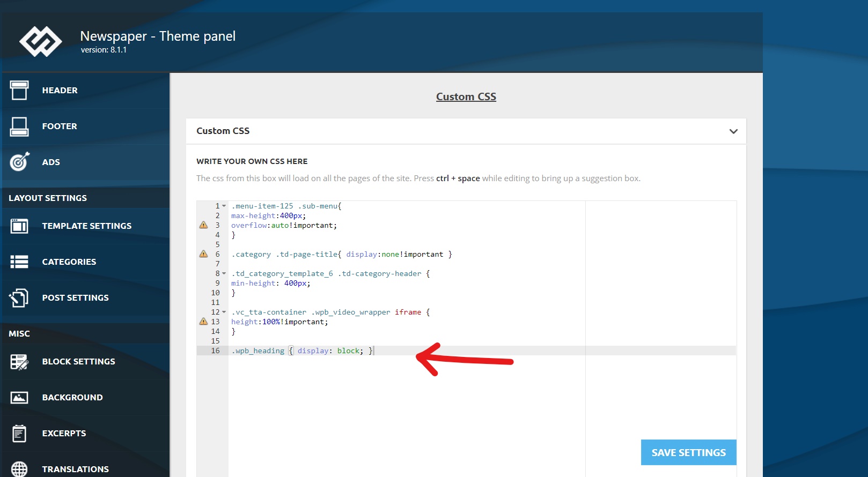Screen dimensions: 868x477
Task: Open CATEGORIES in the sidebar
Action: tap(86, 262)
